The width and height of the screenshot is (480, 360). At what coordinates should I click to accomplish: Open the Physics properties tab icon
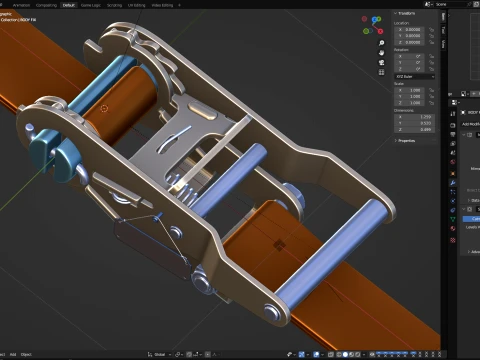pos(453,201)
